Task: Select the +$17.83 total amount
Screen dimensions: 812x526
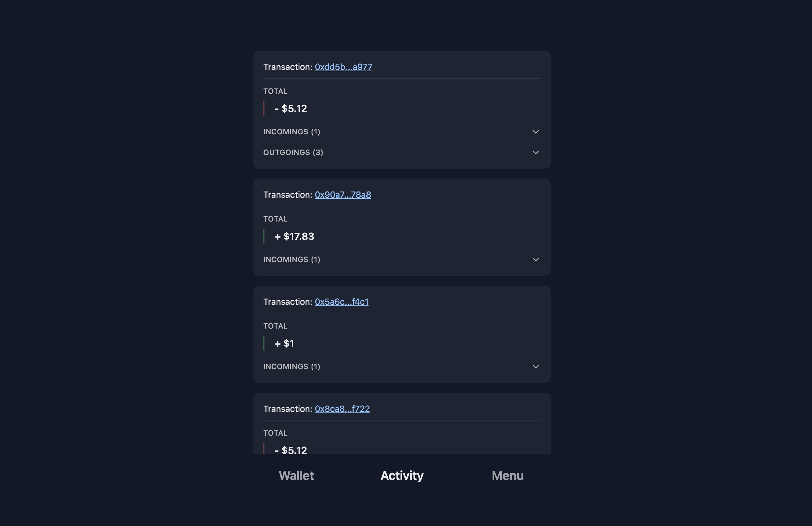Action: [x=295, y=236]
